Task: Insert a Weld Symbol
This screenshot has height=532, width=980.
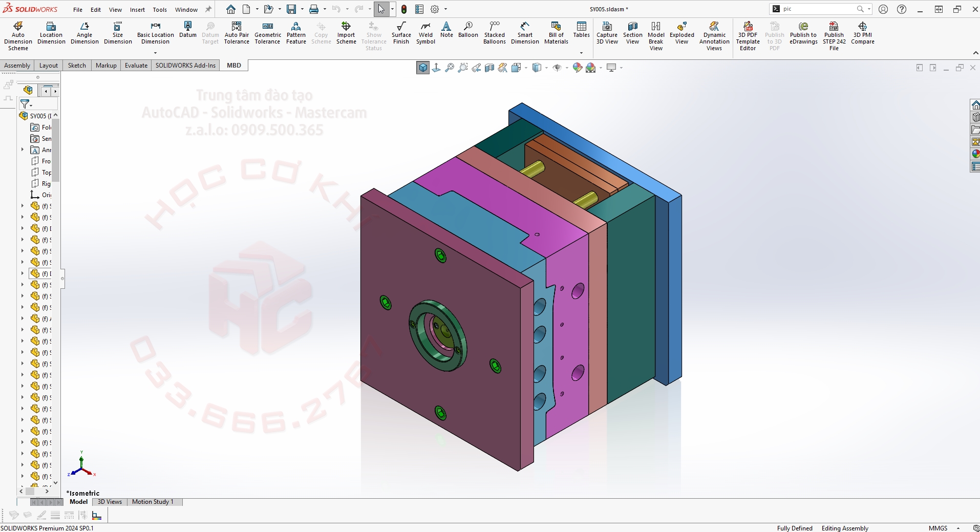Action: tap(425, 33)
